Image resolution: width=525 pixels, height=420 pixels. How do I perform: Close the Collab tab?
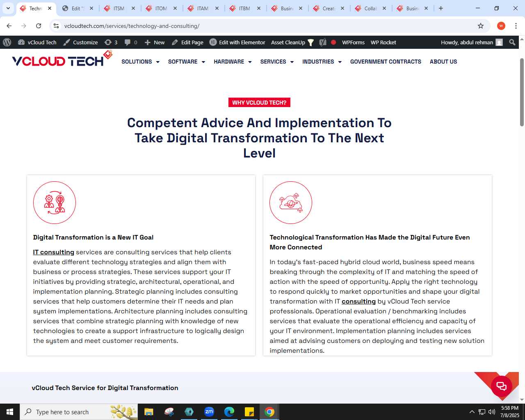click(x=384, y=8)
